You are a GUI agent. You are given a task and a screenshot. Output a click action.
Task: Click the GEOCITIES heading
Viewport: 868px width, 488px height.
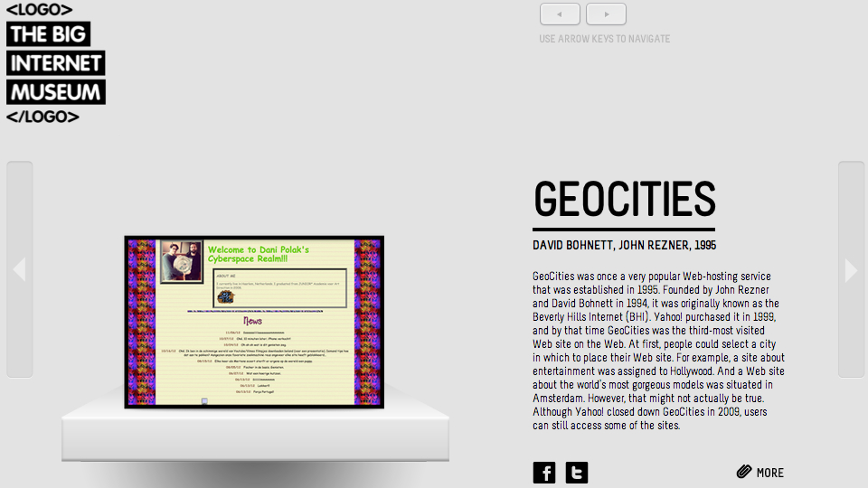click(x=624, y=200)
